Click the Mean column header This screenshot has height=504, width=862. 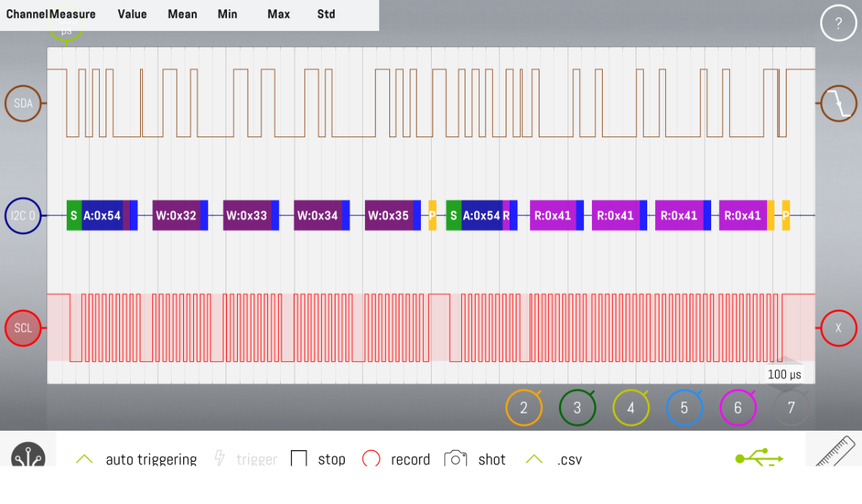click(182, 14)
